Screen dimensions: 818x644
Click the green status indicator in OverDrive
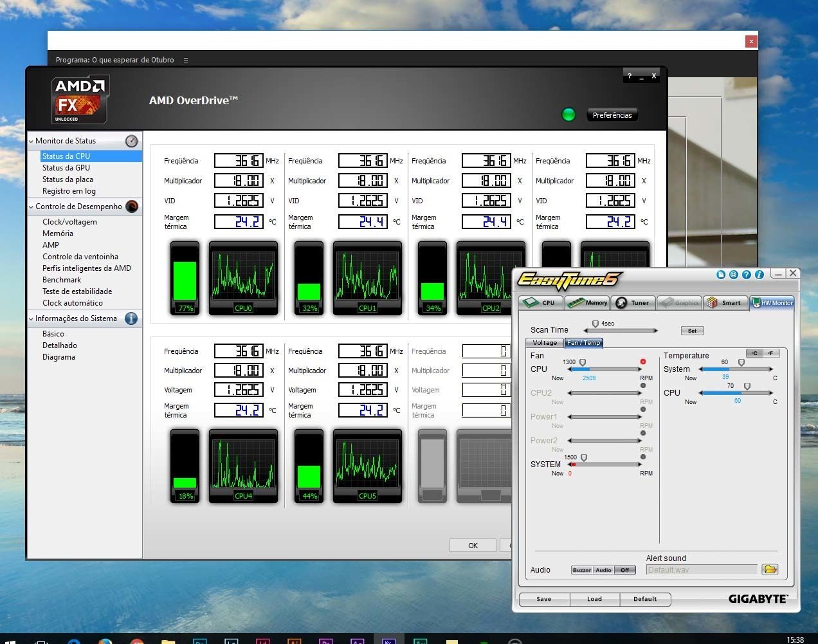(568, 115)
